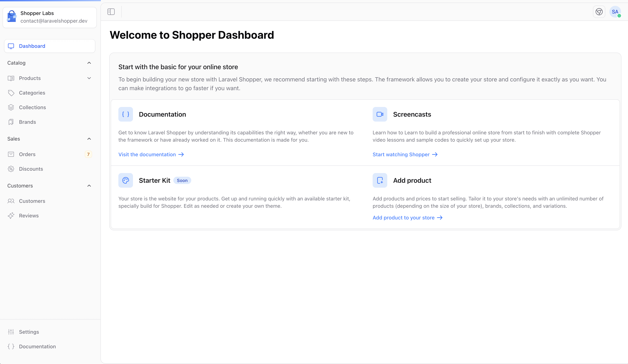This screenshot has height=364, width=628.
Task: Open Settings via the sliders icon
Action: pos(11,332)
